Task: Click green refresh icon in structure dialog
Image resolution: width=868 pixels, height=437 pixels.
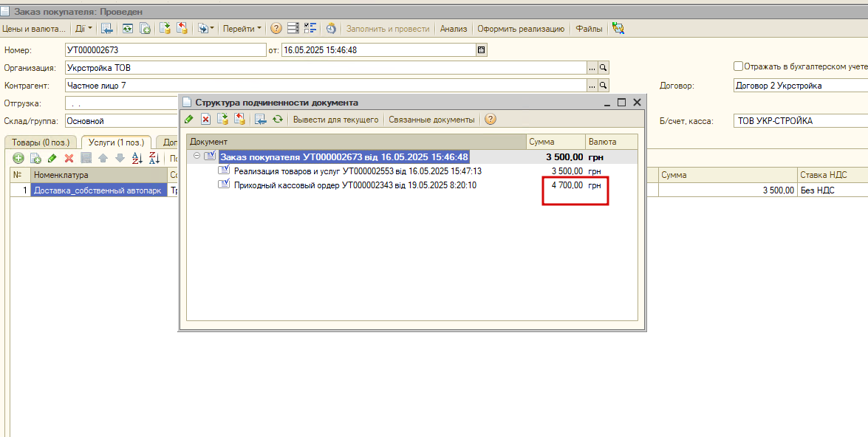Action: [277, 119]
